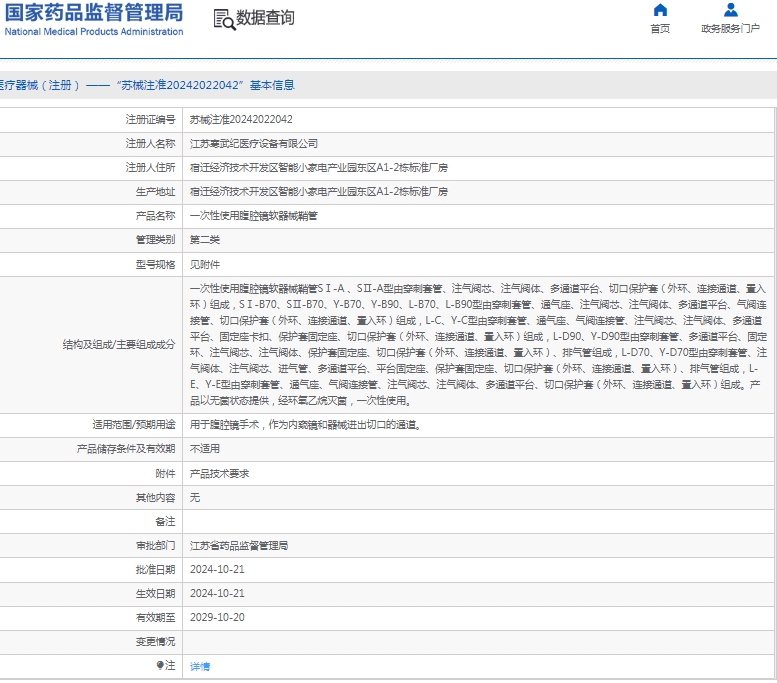Click the 产品储存条件及有效期 row label

click(x=126, y=449)
